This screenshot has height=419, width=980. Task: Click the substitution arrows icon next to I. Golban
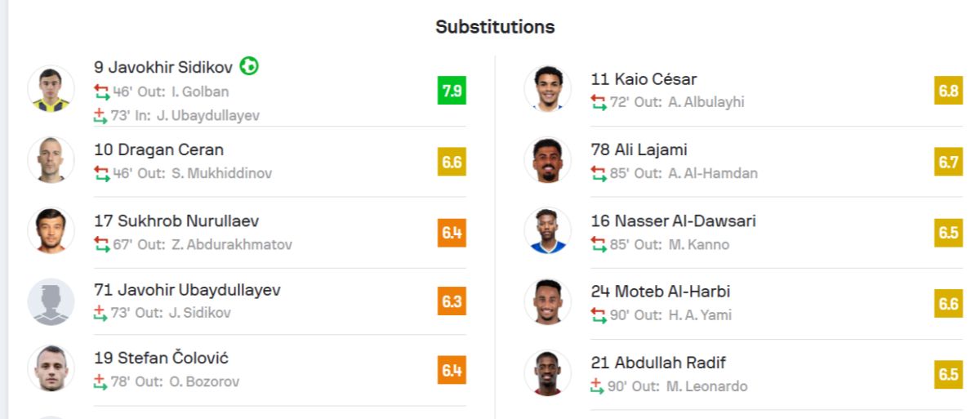tap(101, 91)
